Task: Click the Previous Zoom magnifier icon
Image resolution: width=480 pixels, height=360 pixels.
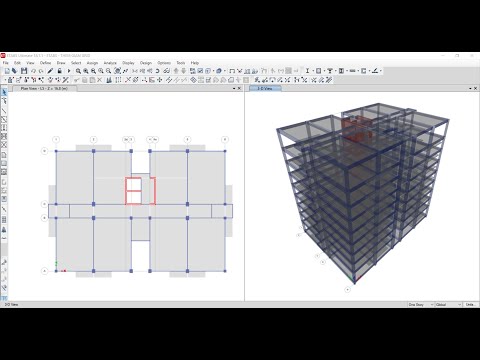Action: point(93,71)
